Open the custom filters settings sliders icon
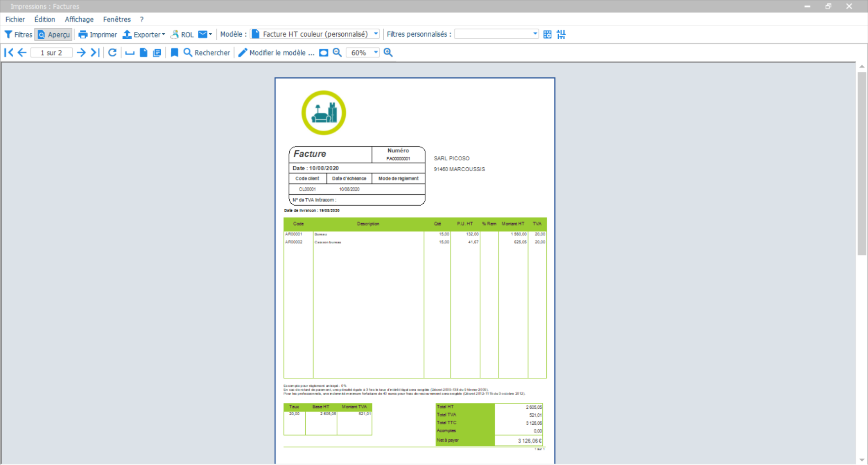 coord(561,34)
